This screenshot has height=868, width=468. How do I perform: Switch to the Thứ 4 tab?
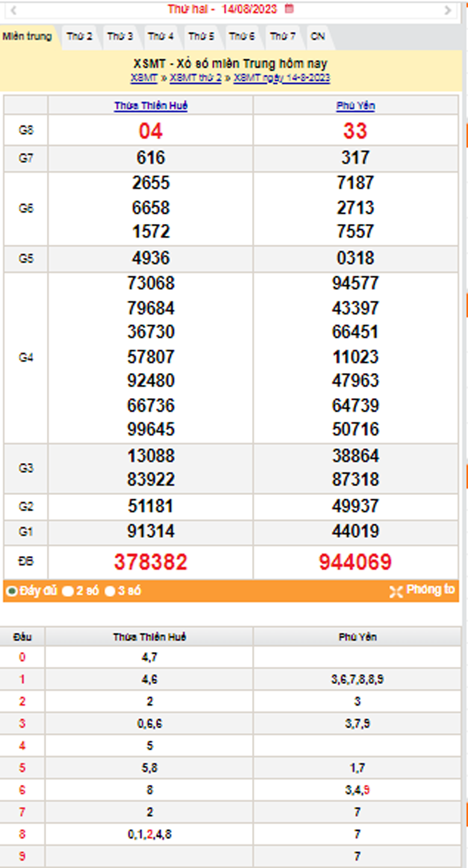160,37
